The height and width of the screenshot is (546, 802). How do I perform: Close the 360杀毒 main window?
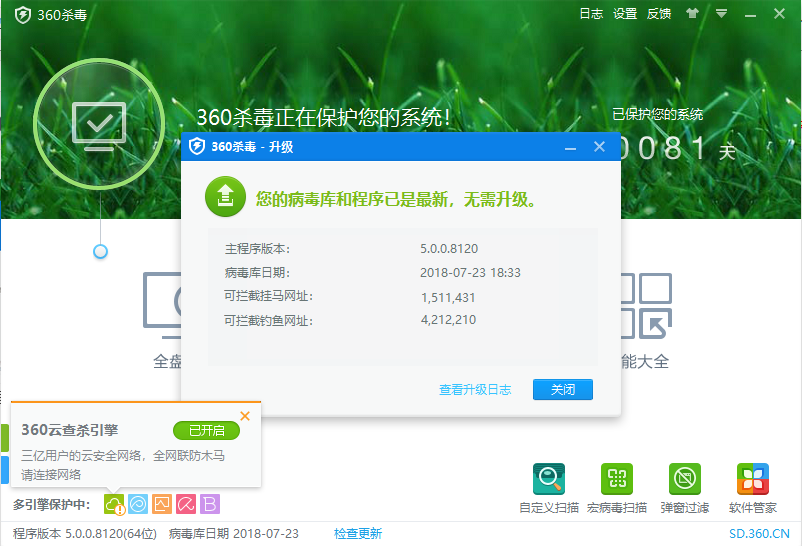point(779,14)
